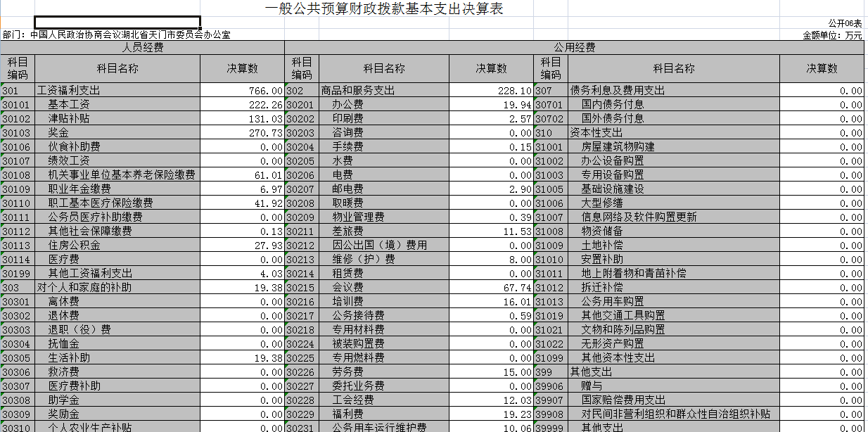
Task: Click the 国家赔偿费用支出 cell
Action: click(x=674, y=400)
